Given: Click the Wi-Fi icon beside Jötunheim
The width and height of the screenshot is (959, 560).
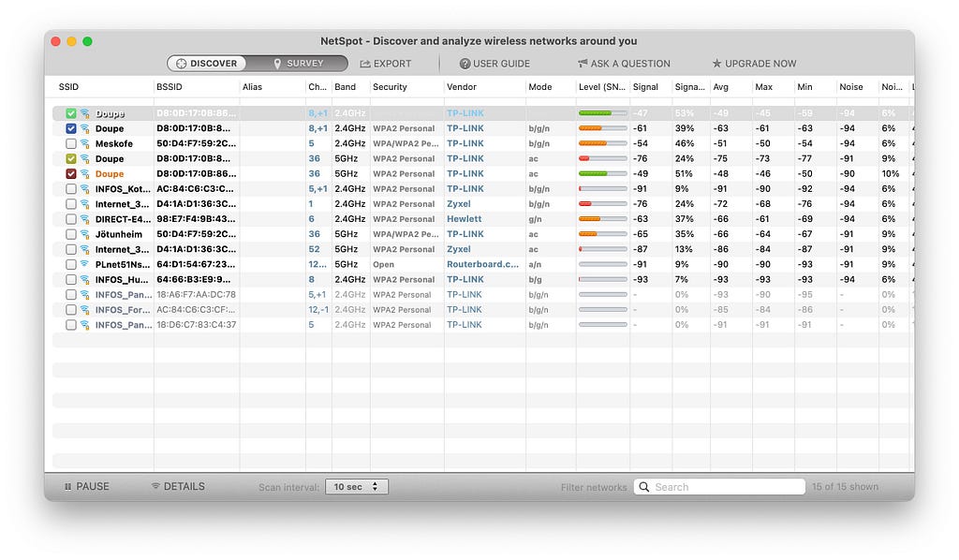Looking at the screenshot, I should pyautogui.click(x=85, y=234).
